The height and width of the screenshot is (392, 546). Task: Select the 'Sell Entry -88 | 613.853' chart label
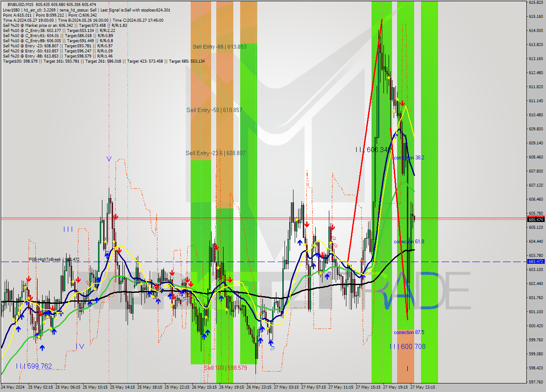219,47
